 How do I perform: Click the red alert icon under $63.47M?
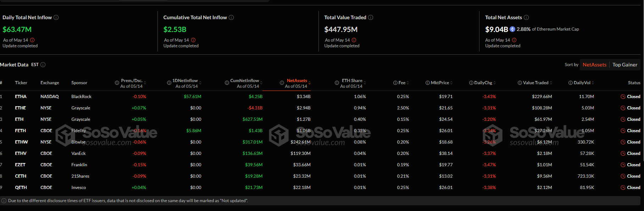tap(32, 40)
